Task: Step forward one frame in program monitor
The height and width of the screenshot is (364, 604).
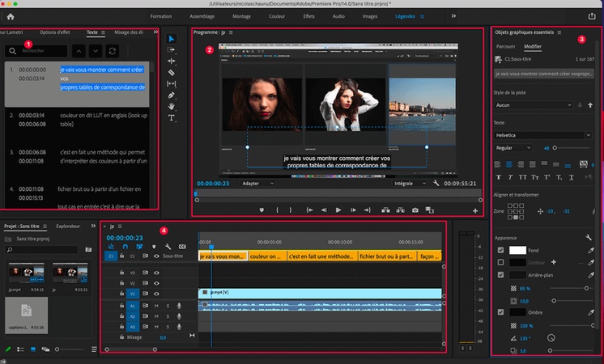Action: (353, 210)
